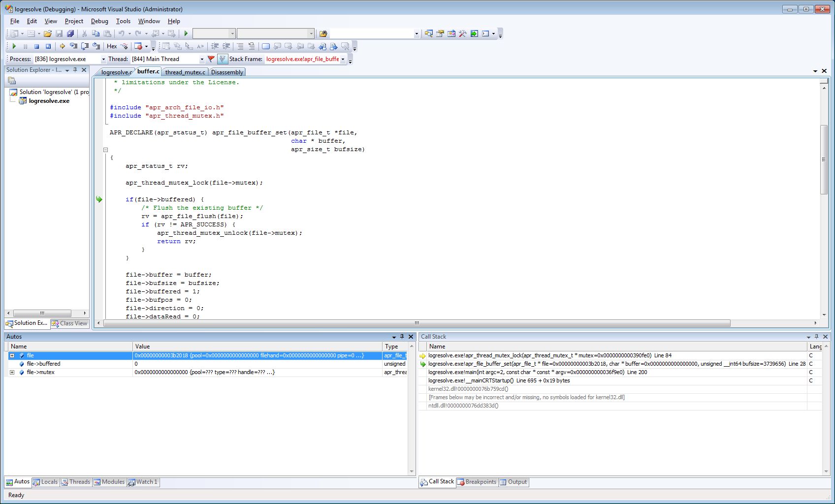Screen dimensions: 835x504
Task: Open the Debug menu
Action: point(99,21)
